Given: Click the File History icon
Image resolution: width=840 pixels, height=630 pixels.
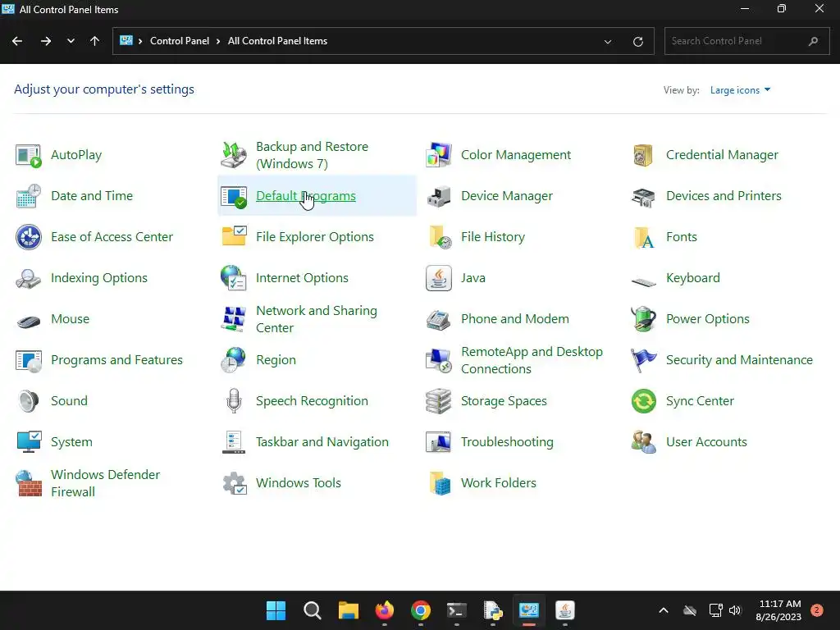Looking at the screenshot, I should [x=440, y=237].
